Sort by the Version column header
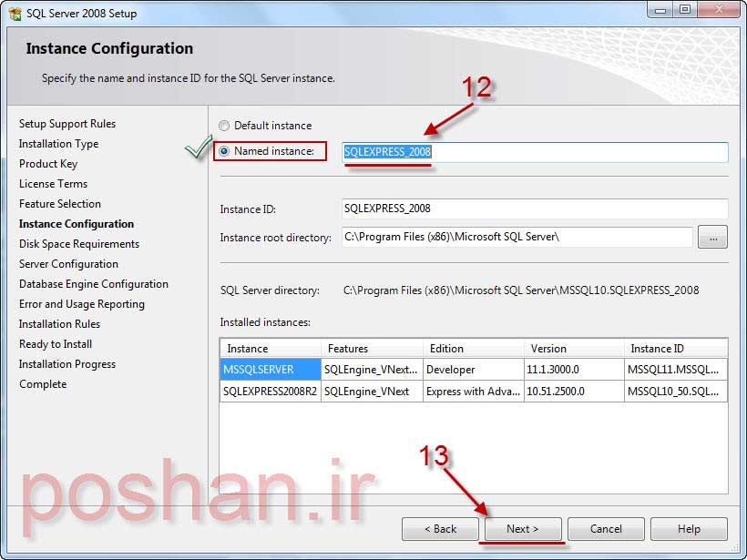747x560 pixels. pos(573,349)
